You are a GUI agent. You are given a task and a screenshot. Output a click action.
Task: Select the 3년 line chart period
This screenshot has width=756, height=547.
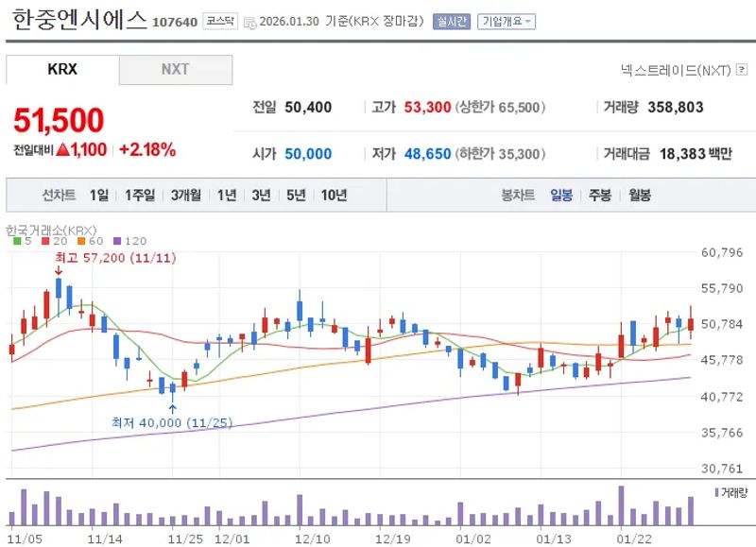[262, 196]
